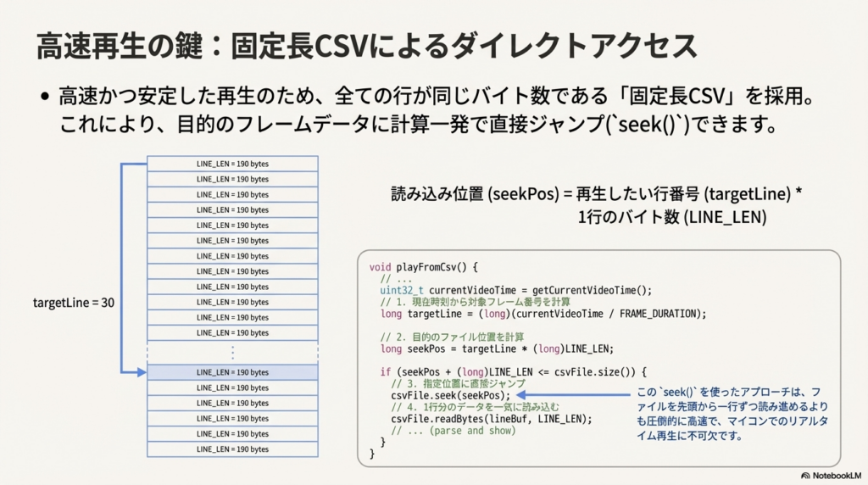This screenshot has width=868, height=485.
Task: Click the csvFile.seek(seekPos) code line
Action: (451, 395)
